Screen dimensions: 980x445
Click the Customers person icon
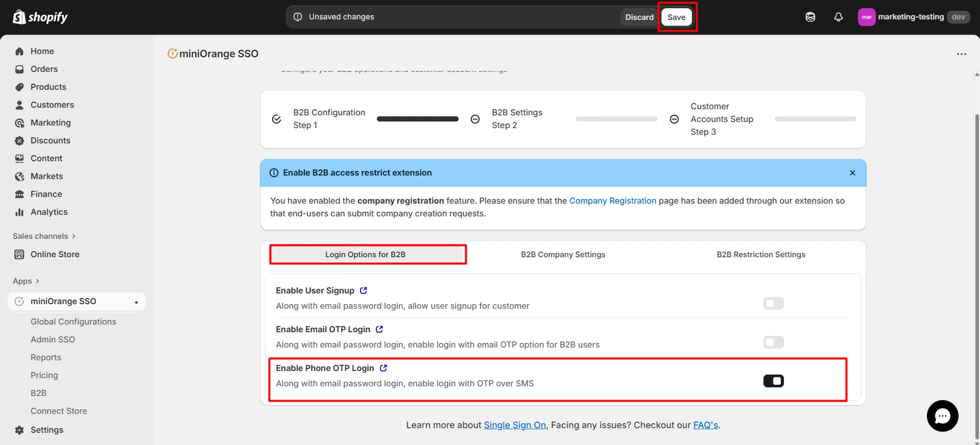pyautogui.click(x=19, y=105)
